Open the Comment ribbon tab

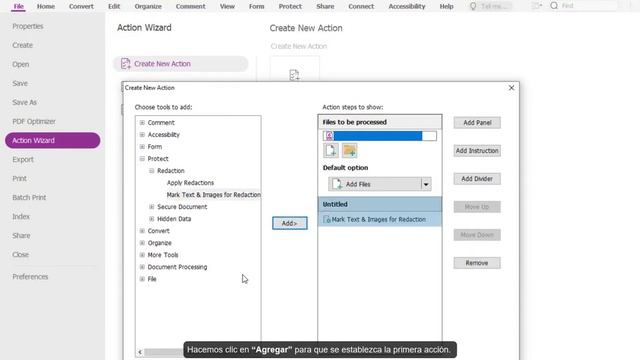pos(191,6)
